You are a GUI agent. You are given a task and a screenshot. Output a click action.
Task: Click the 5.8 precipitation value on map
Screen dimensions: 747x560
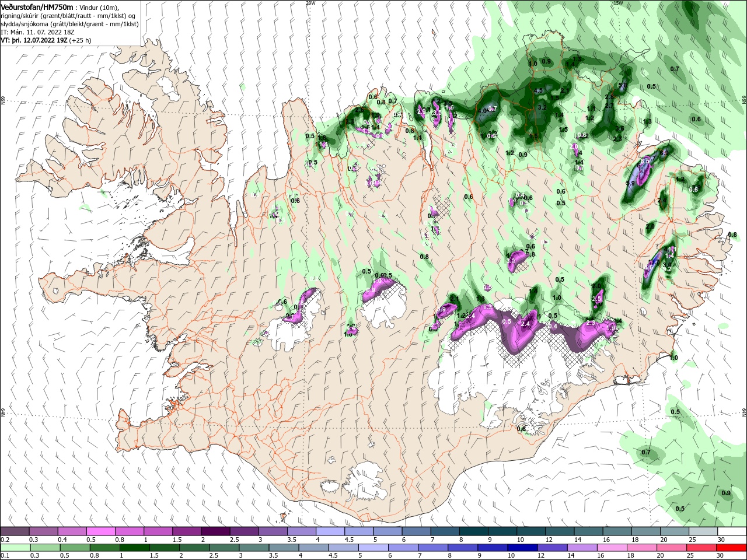[x=622, y=86]
